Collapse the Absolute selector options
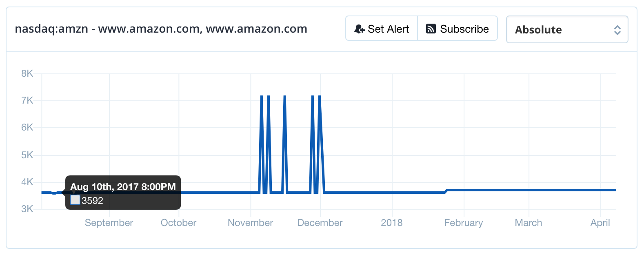644x257 pixels. (x=567, y=29)
